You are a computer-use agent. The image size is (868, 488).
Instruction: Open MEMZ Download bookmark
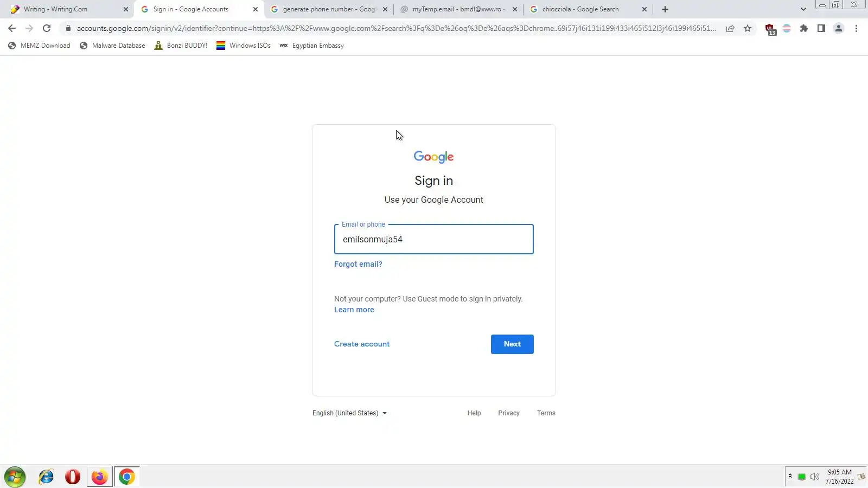[40, 46]
